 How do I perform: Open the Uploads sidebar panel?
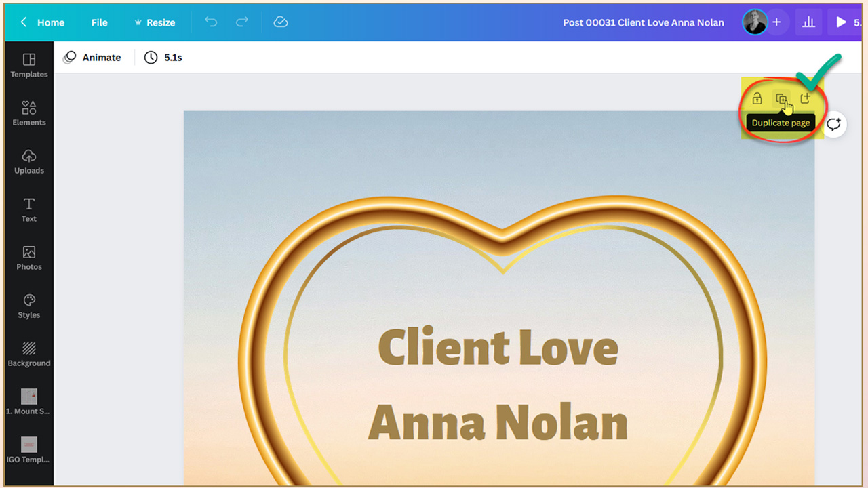[29, 162]
